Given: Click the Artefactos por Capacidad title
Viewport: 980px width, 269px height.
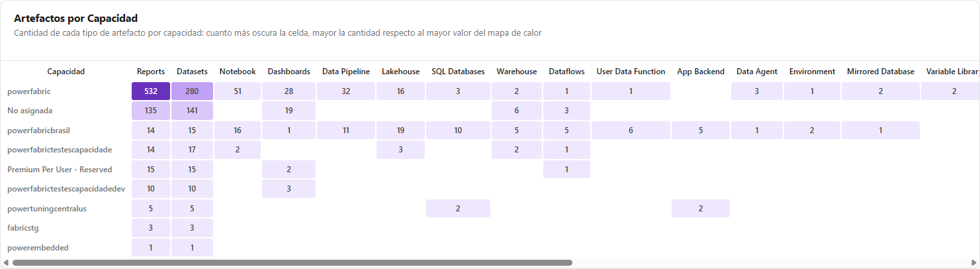Looking at the screenshot, I should coord(75,19).
